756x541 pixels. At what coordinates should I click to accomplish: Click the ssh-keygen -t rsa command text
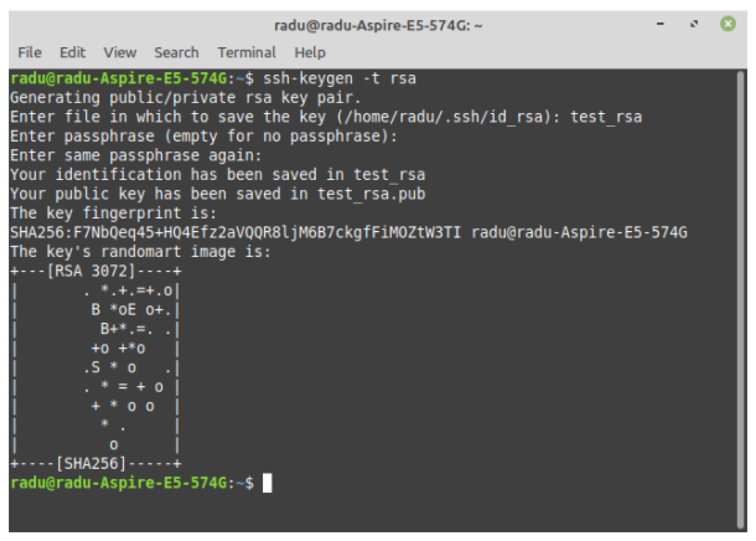pyautogui.click(x=339, y=79)
